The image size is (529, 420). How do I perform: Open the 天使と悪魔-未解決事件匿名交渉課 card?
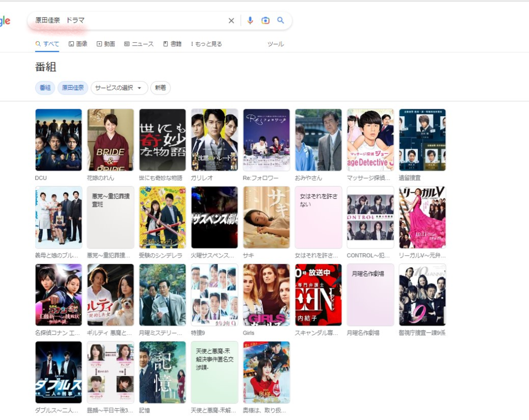(214, 372)
